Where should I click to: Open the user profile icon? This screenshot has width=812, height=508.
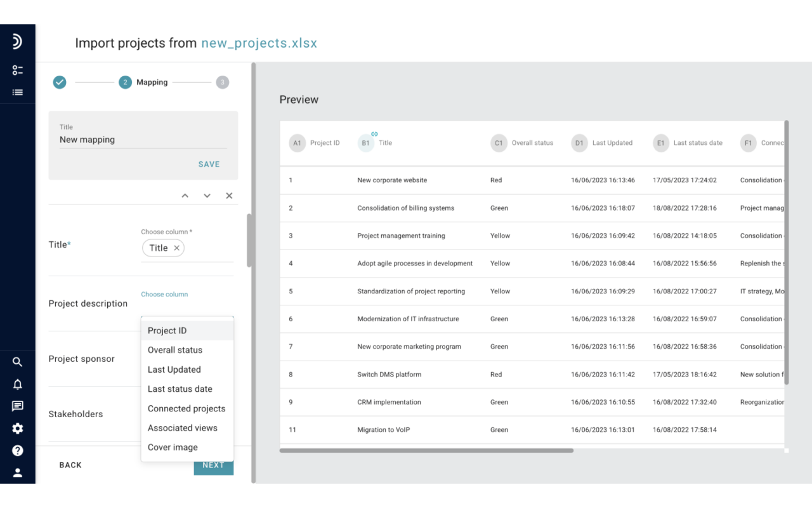[x=17, y=472]
